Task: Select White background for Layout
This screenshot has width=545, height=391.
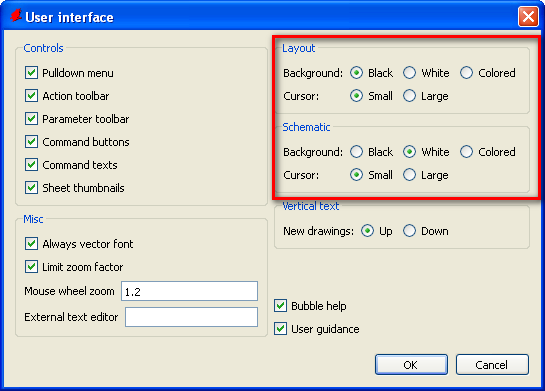Action: (409, 73)
